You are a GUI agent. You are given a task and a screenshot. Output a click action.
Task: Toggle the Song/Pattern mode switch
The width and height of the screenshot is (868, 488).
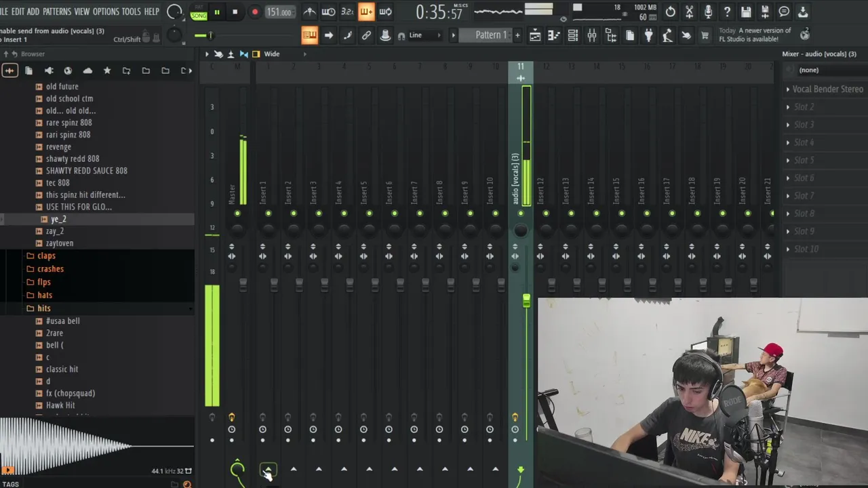[x=199, y=13]
